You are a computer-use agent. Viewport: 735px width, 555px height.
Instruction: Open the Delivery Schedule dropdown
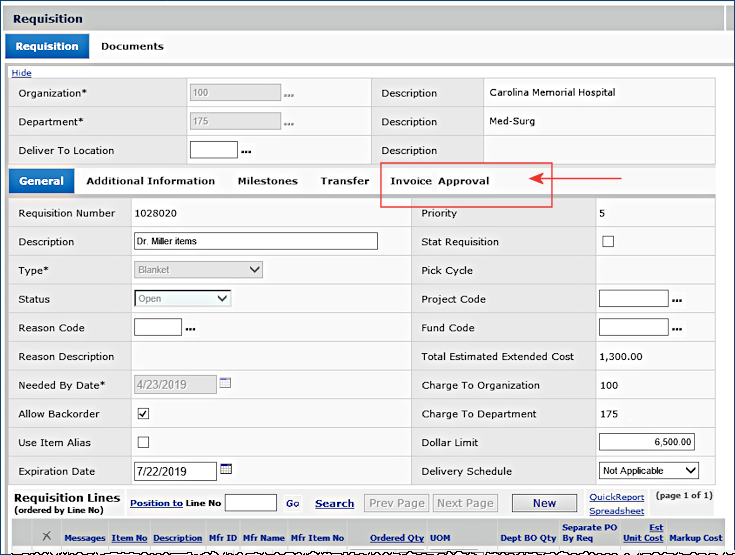tap(648, 470)
